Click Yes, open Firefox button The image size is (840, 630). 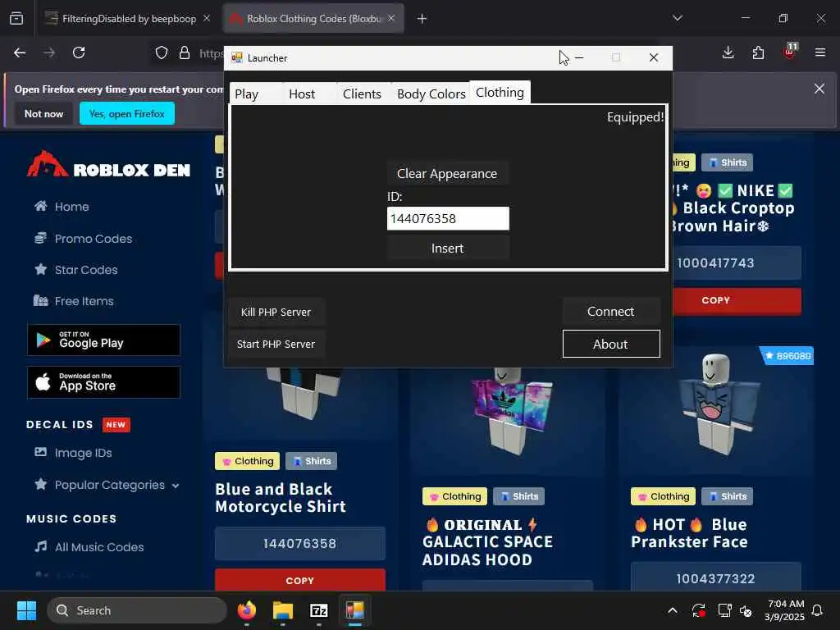[127, 113]
